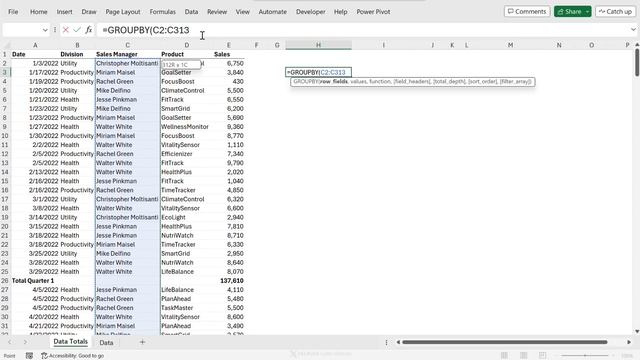Cancel the formula entry with the X icon
The height and width of the screenshot is (360, 640).
point(66,30)
